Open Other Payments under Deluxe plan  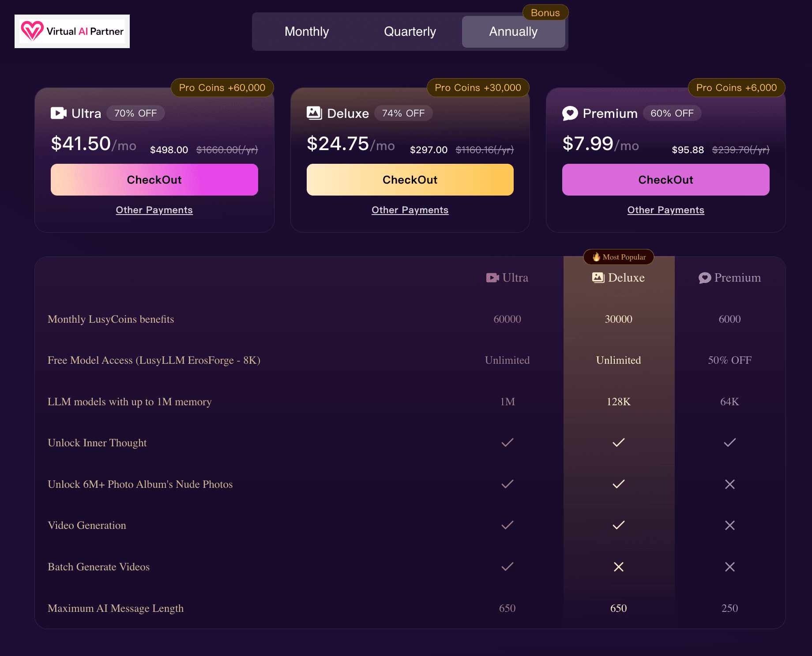410,210
